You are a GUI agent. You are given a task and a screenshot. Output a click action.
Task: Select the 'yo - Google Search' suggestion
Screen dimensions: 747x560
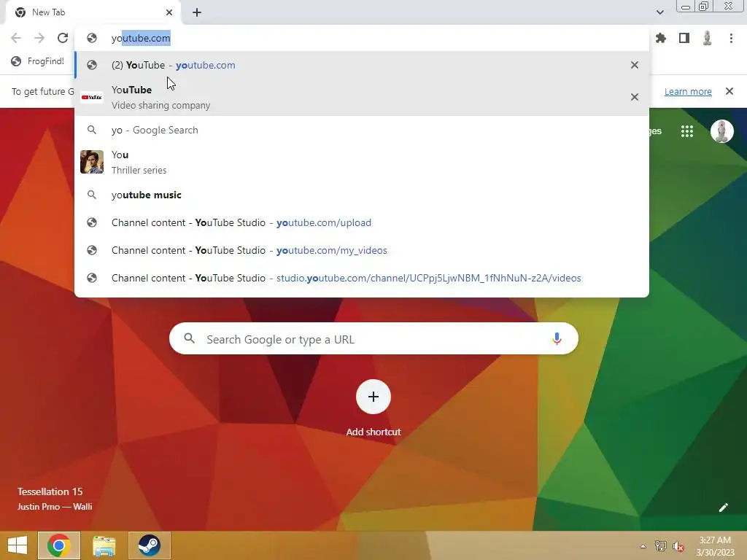362,130
